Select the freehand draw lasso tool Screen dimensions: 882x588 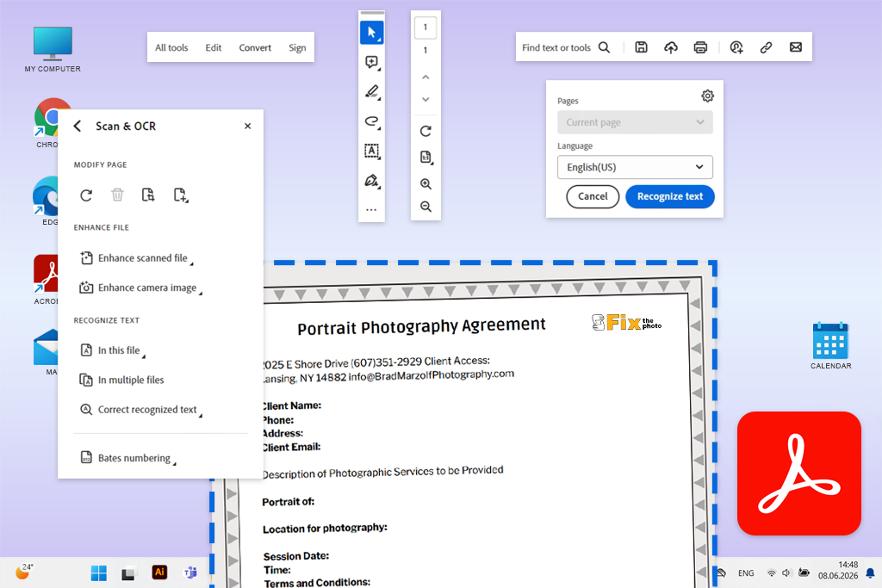pyautogui.click(x=371, y=121)
